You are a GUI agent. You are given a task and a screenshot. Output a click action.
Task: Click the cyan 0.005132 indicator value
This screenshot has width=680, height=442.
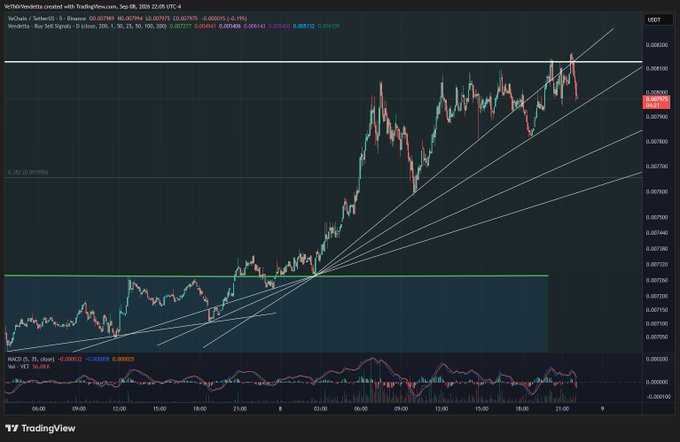[x=303, y=26]
